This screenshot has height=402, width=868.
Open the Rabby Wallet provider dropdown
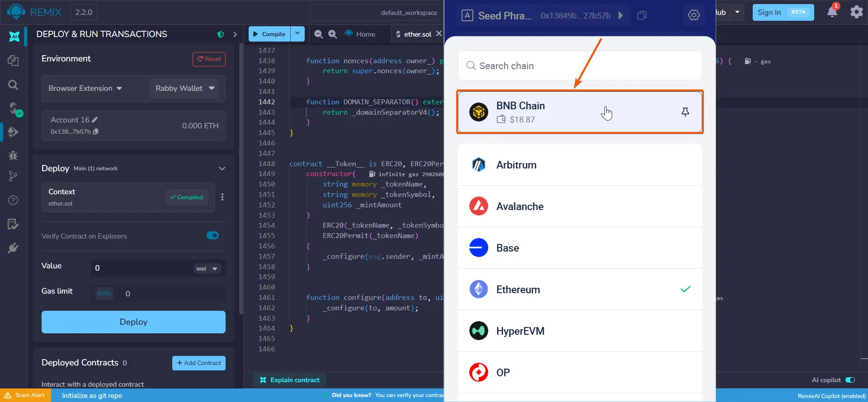coord(184,89)
